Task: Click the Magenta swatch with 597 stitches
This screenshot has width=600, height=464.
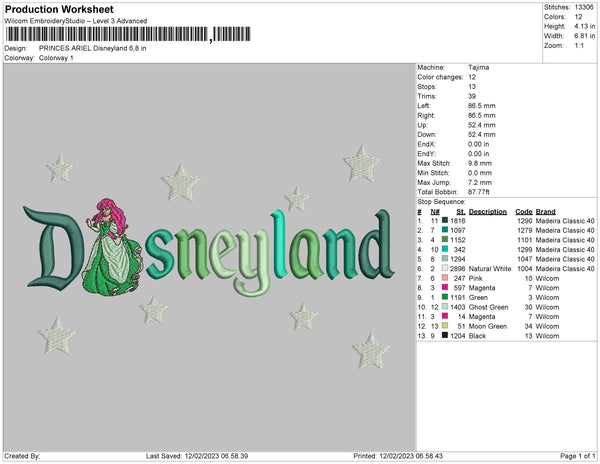Action: click(x=445, y=287)
